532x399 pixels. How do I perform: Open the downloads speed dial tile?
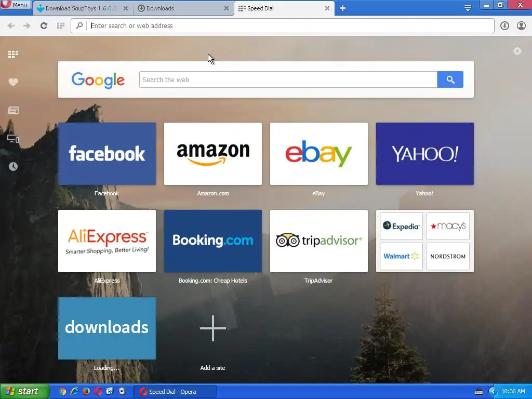107,328
